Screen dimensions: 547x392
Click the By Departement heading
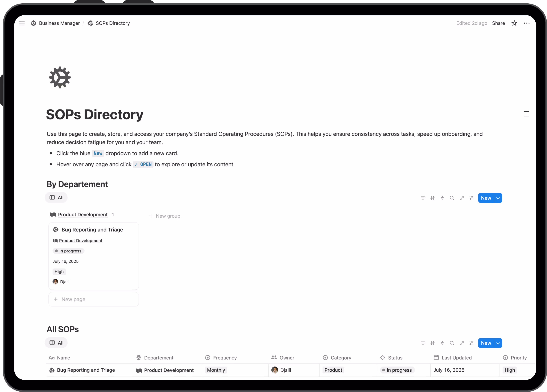[77, 184]
